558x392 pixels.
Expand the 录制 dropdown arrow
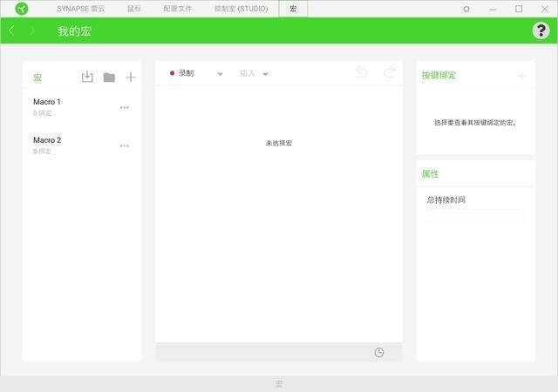click(220, 74)
